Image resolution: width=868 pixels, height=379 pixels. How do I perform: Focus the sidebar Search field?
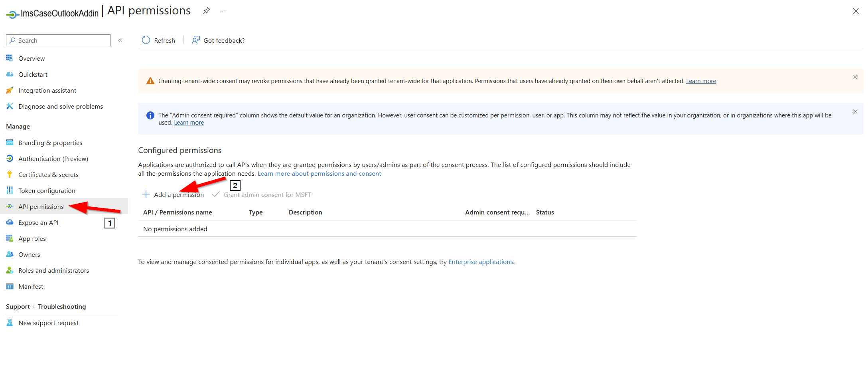pyautogui.click(x=58, y=40)
